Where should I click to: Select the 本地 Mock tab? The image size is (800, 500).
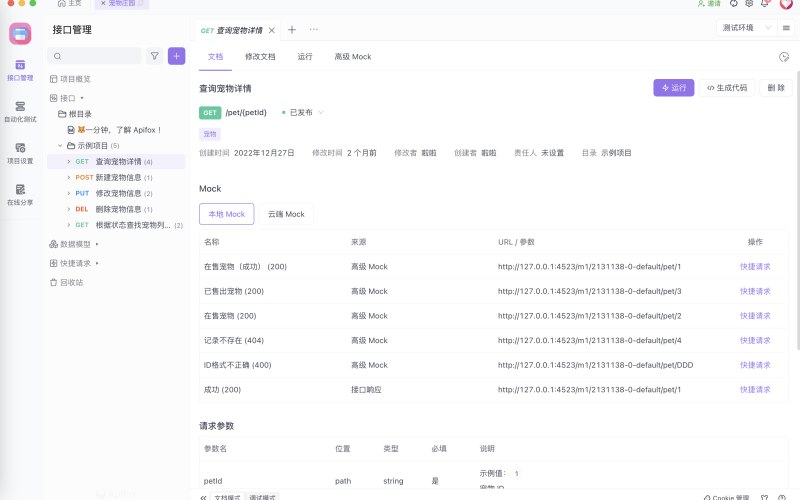(x=227, y=214)
